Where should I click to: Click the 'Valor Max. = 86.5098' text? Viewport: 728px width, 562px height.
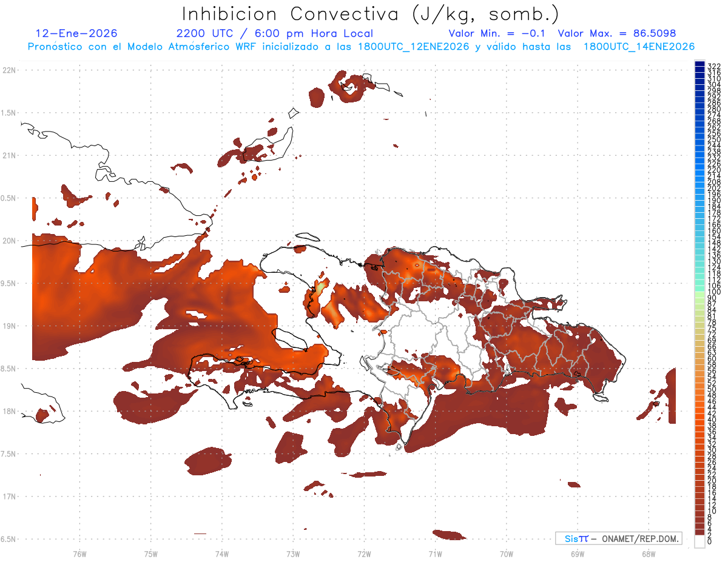(617, 34)
